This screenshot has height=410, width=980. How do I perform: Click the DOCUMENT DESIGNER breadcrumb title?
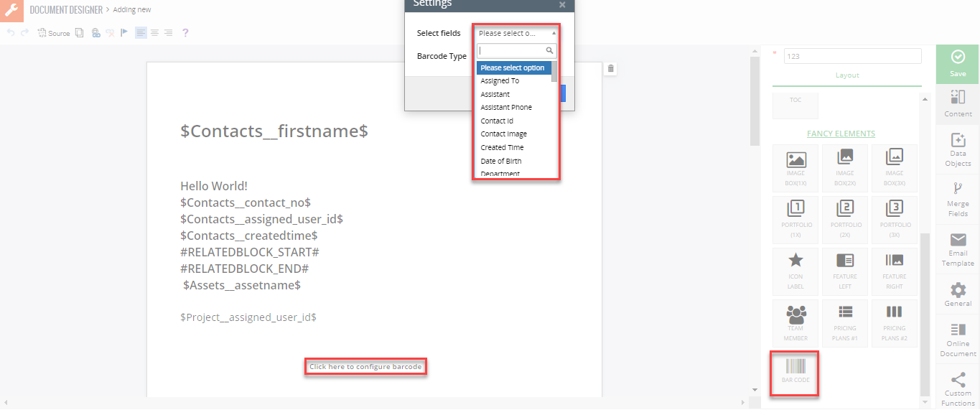click(65, 10)
